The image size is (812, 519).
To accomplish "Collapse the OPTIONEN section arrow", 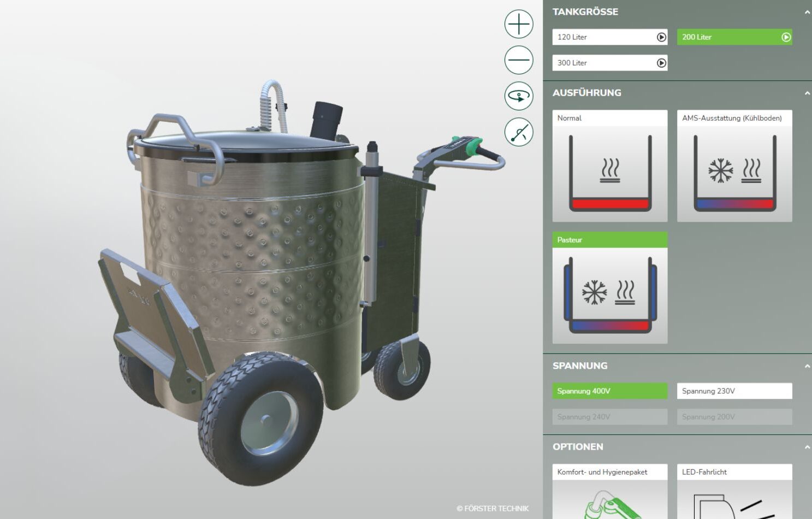I will [x=807, y=447].
